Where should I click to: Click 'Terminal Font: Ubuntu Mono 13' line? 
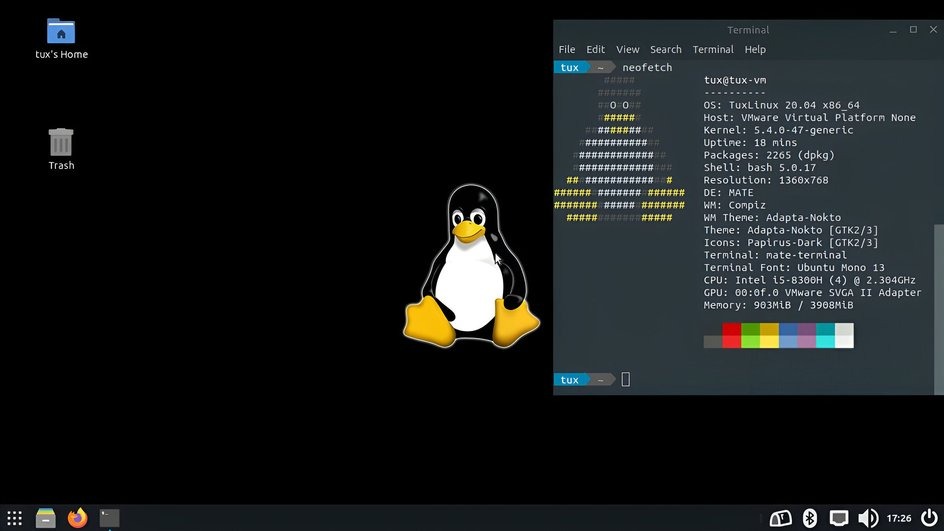click(793, 267)
